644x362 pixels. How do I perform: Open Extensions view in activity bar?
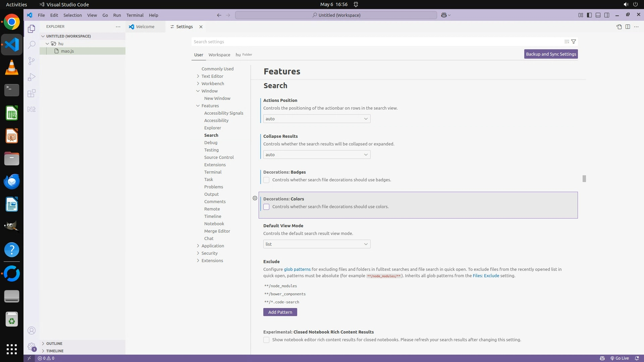pos(32,93)
